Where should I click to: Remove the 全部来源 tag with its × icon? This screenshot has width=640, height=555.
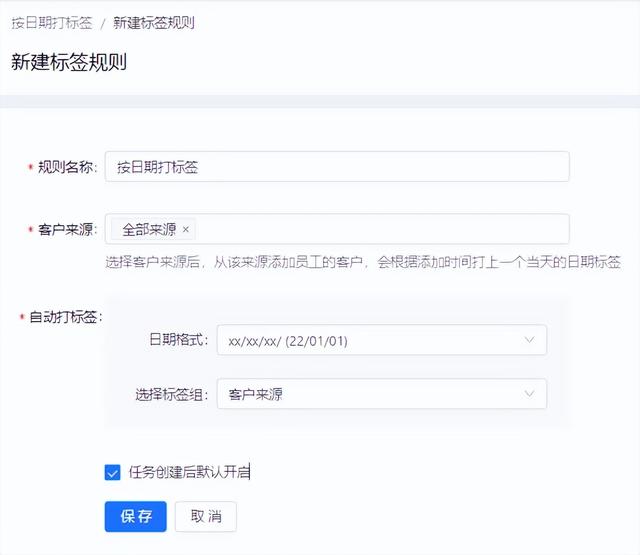(186, 230)
